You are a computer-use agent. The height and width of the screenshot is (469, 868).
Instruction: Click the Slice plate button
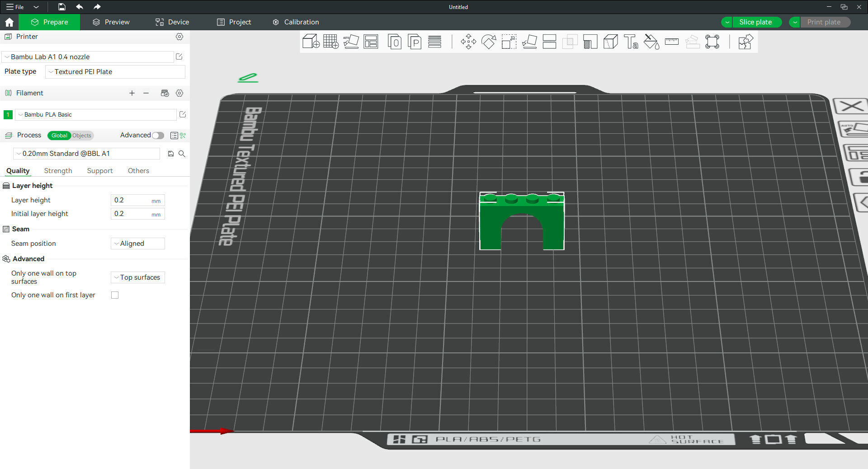pos(757,22)
